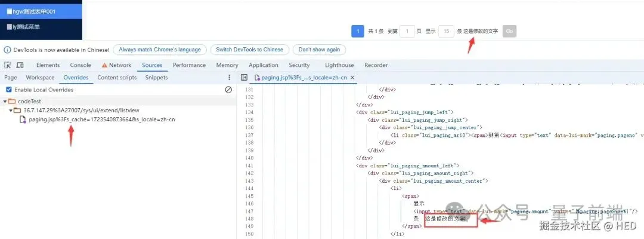Open the Recorder tab
The height and width of the screenshot is (239, 644).
(376, 65)
